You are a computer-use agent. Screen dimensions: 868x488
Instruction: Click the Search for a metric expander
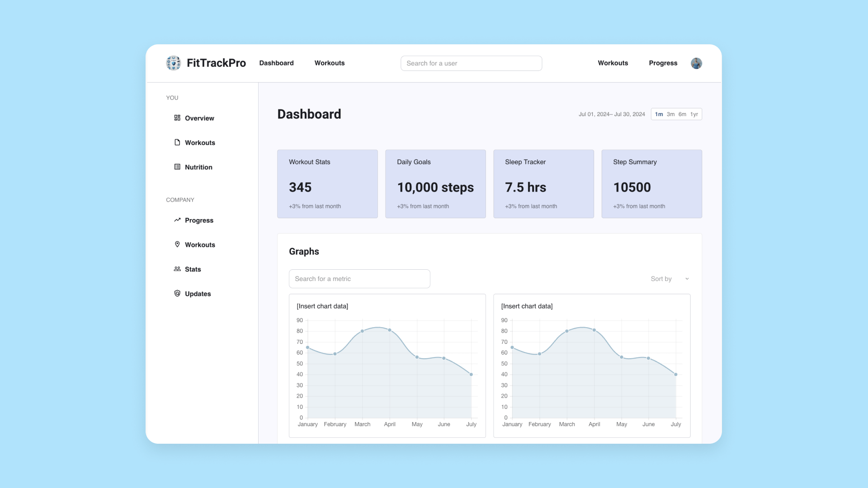point(359,278)
